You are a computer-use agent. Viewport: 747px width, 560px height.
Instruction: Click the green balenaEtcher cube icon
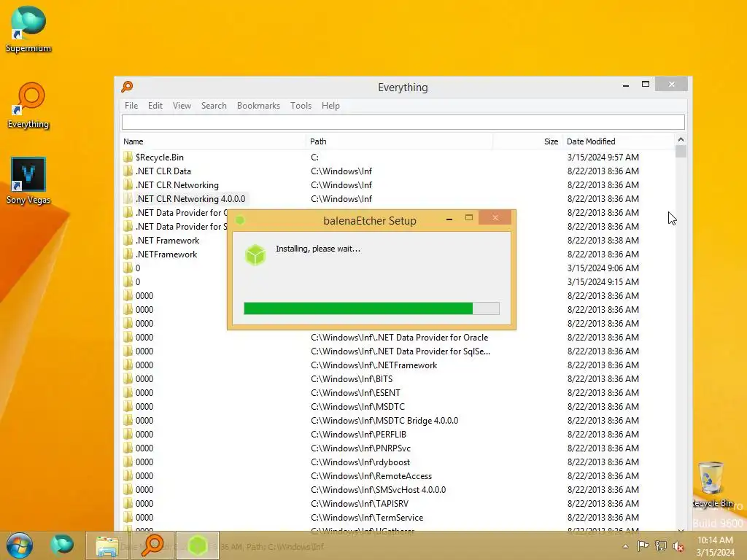click(255, 254)
